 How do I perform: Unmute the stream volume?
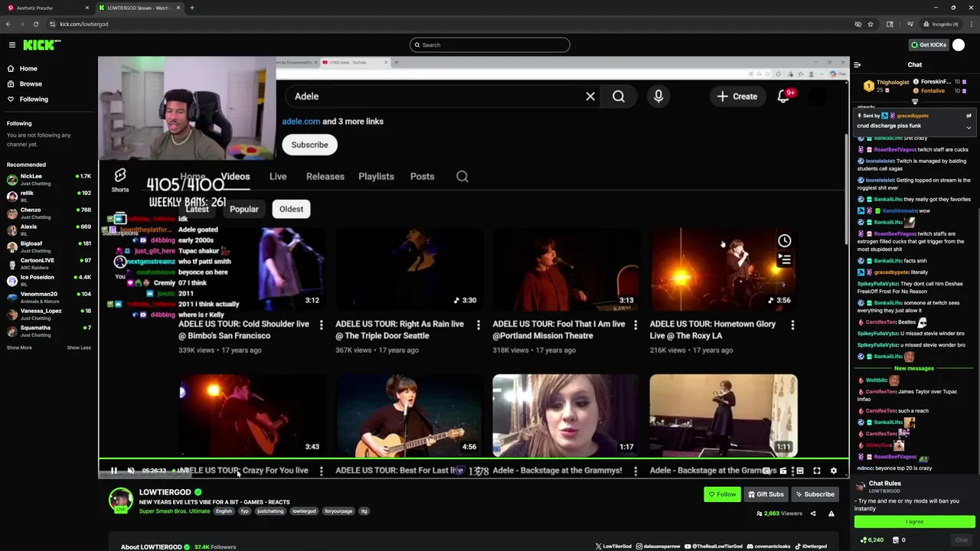(x=131, y=471)
